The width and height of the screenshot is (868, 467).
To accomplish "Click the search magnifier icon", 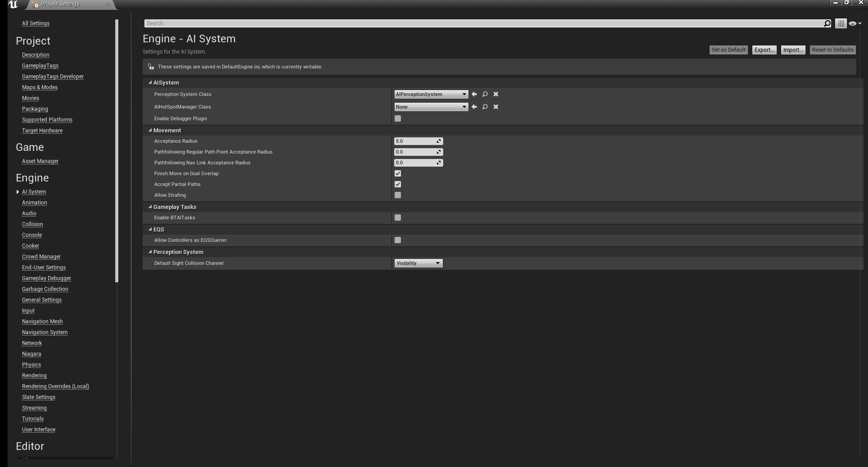I will coord(827,23).
